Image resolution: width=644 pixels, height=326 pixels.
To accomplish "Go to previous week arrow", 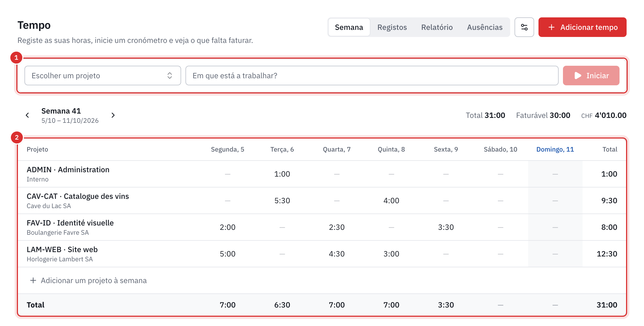I will tap(27, 115).
